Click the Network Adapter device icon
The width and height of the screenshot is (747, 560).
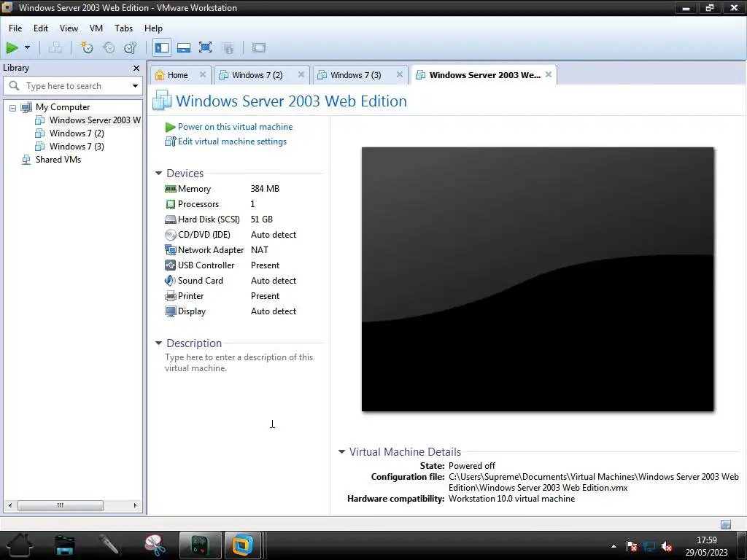point(170,250)
